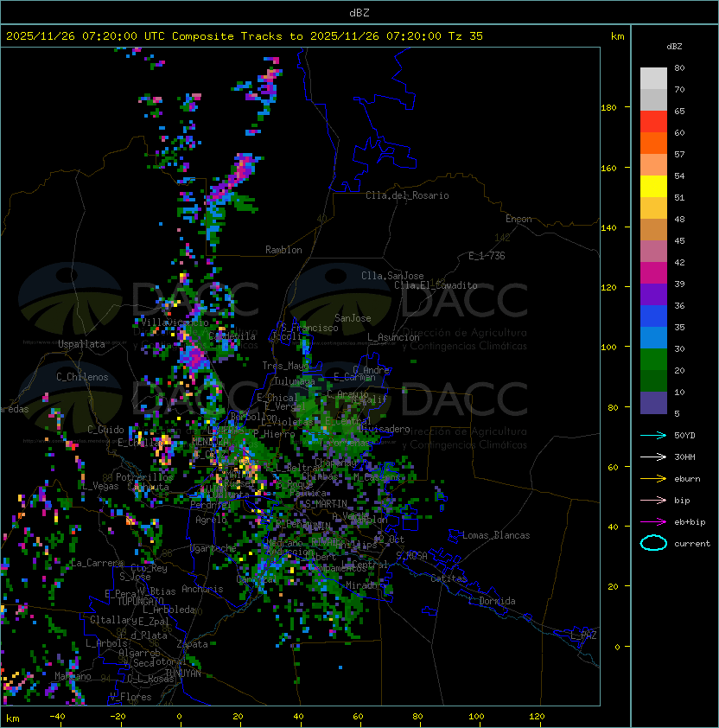The height and width of the screenshot is (728, 719).
Task: Click the '0' tick label on bottom axis
Action: tap(179, 717)
